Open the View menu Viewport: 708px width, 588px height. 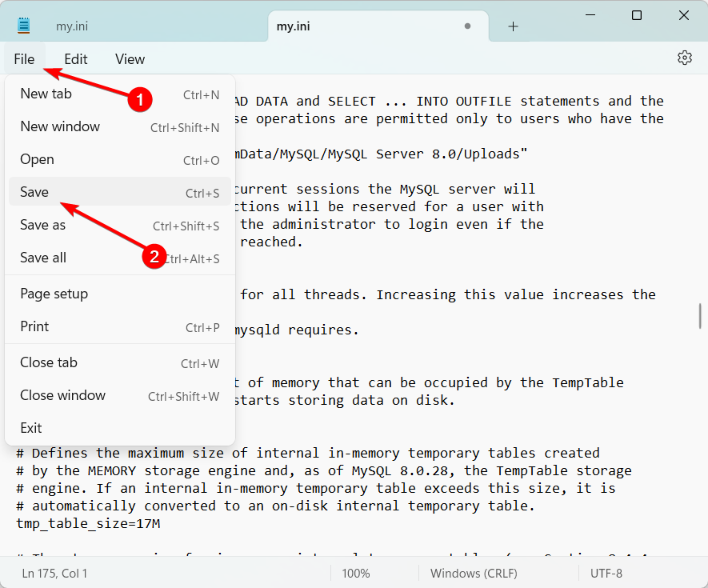[x=130, y=59]
